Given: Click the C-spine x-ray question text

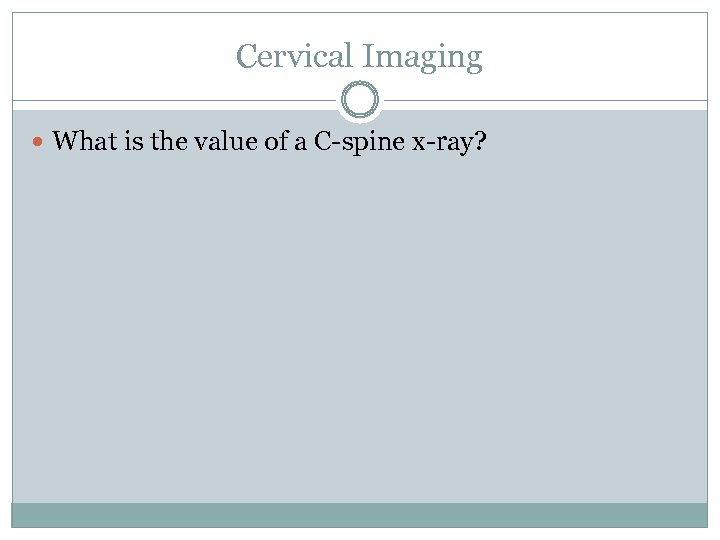Looking at the screenshot, I should (270, 141).
